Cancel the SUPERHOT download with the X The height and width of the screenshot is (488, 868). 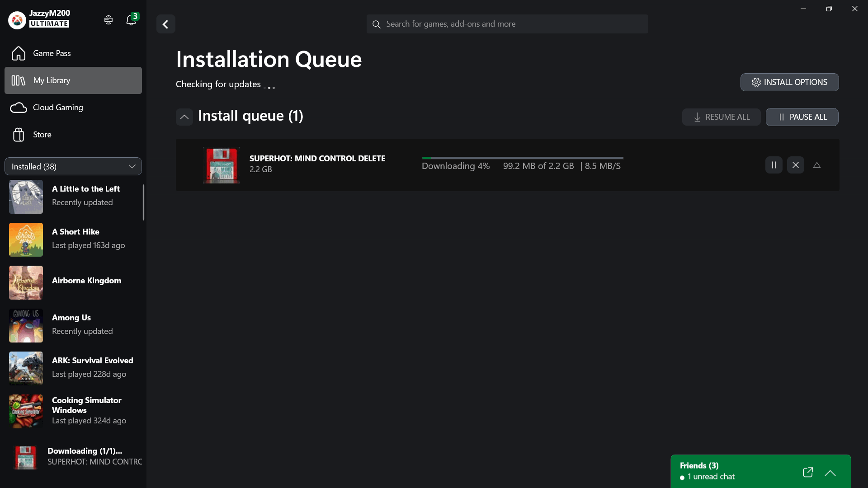point(795,165)
